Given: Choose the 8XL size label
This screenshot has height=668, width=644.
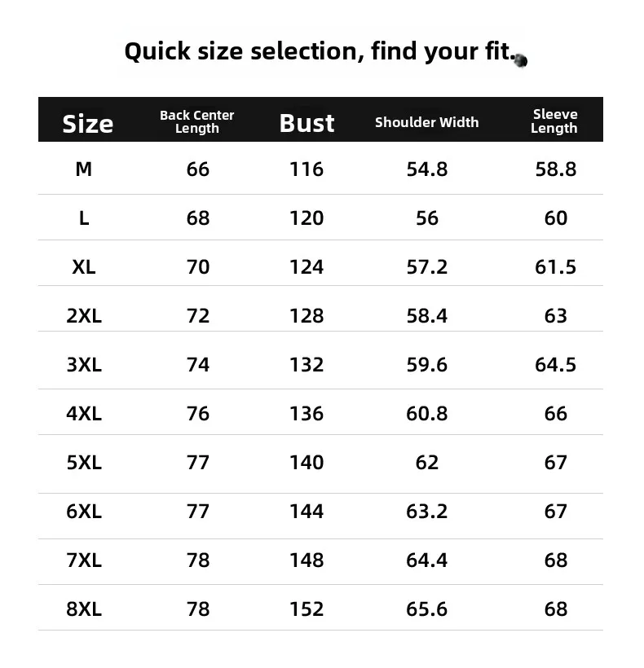Looking at the screenshot, I should coord(84,609).
